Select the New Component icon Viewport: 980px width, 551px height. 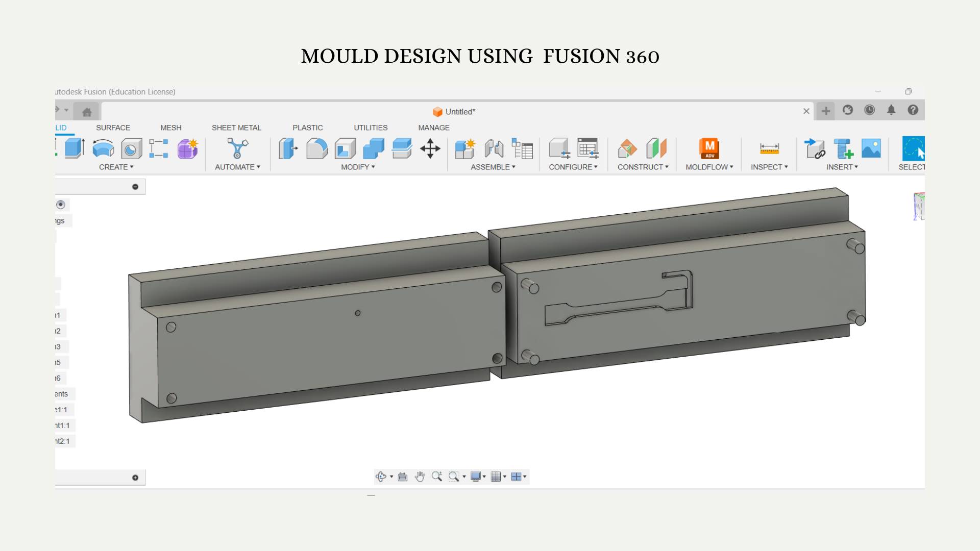point(465,148)
